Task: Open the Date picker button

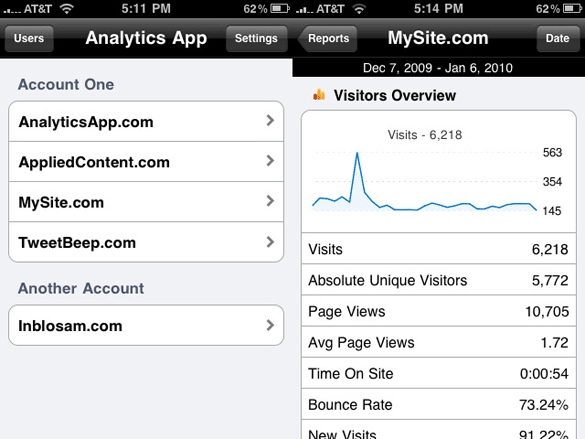Action: tap(557, 38)
